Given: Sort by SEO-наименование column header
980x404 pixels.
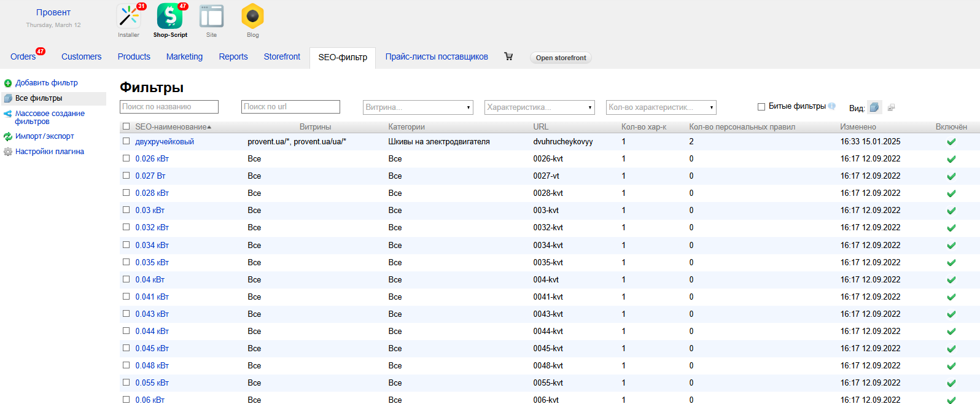Looking at the screenshot, I should pos(171,127).
